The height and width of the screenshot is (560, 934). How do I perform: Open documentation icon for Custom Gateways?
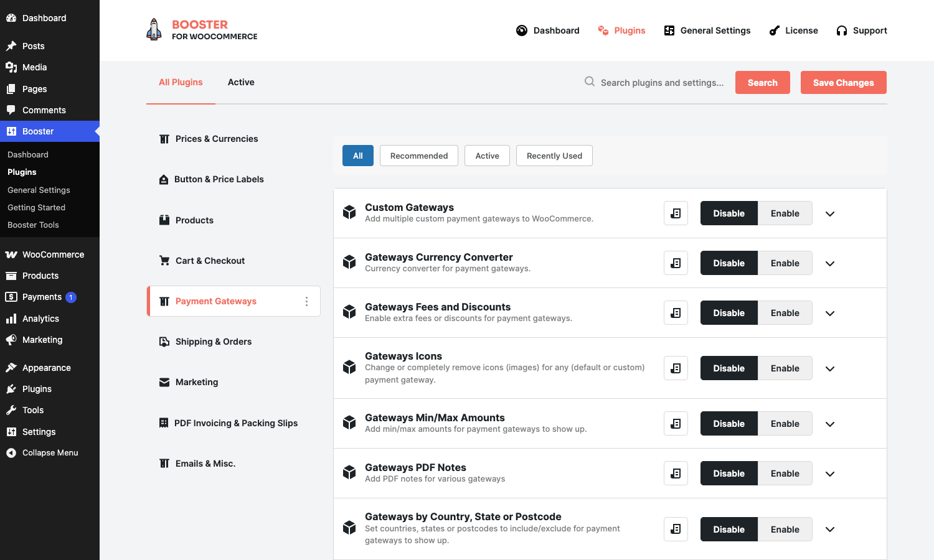[676, 213]
